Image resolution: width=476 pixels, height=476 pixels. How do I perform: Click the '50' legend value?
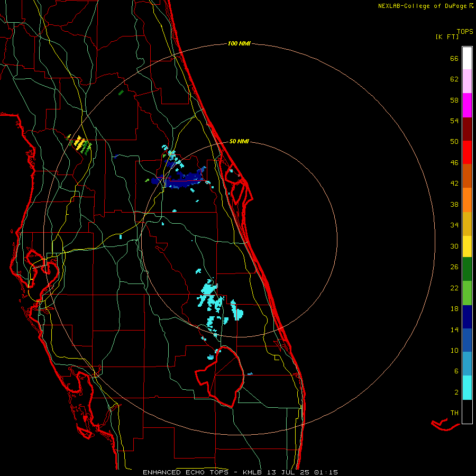point(454,142)
